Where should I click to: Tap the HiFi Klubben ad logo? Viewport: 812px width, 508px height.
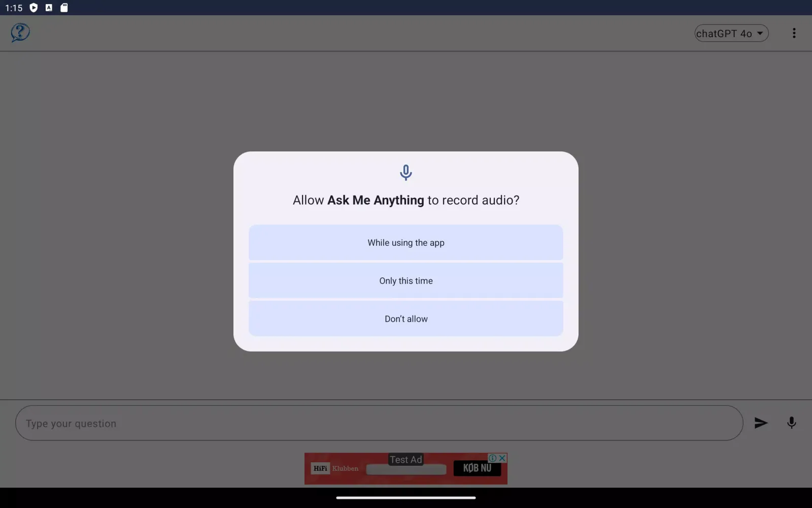335,468
